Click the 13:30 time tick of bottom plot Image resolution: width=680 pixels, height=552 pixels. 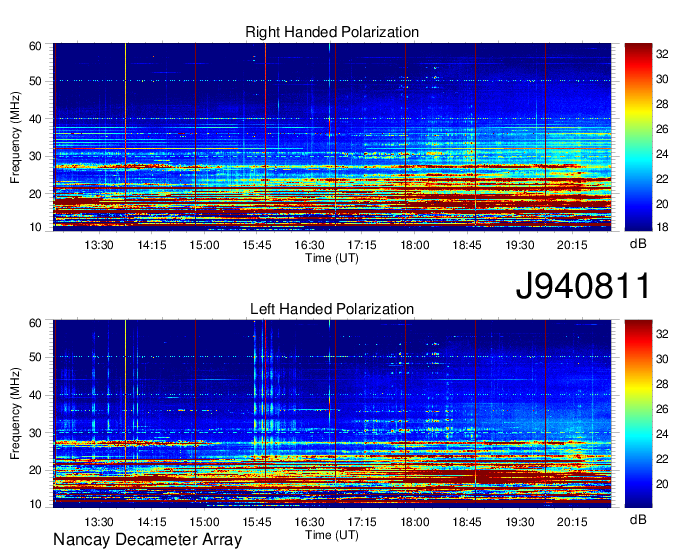click(x=99, y=522)
